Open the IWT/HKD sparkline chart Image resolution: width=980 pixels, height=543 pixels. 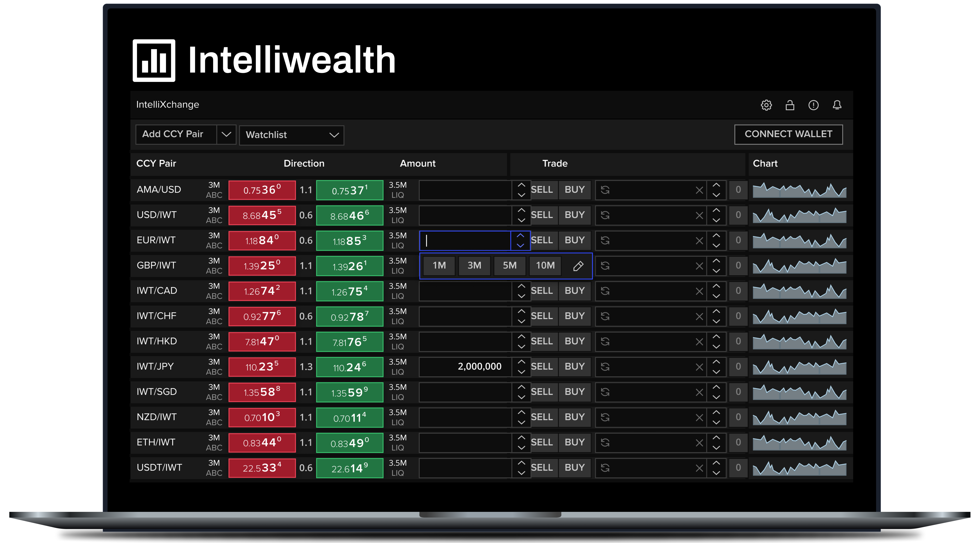point(799,342)
